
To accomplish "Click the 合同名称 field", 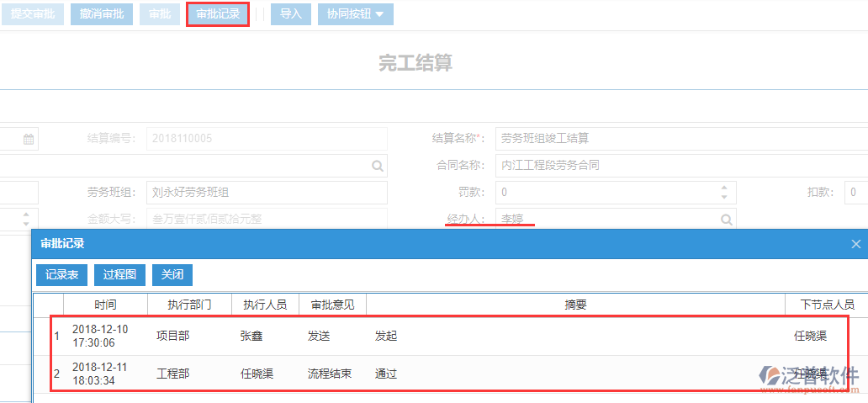I will coord(681,165).
